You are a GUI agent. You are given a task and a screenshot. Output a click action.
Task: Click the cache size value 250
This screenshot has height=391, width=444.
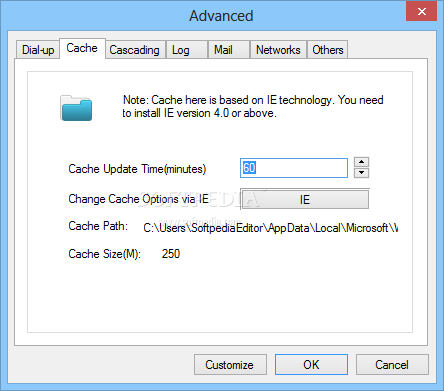(171, 254)
